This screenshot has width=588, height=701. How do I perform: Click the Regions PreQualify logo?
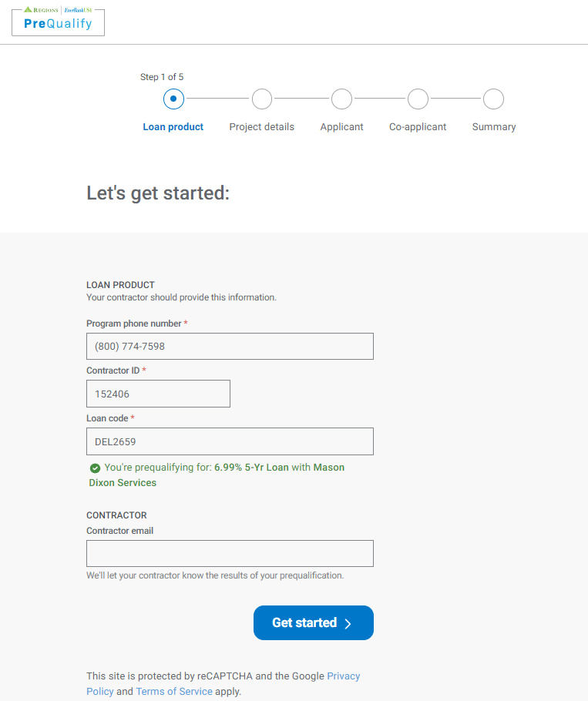tap(58, 21)
